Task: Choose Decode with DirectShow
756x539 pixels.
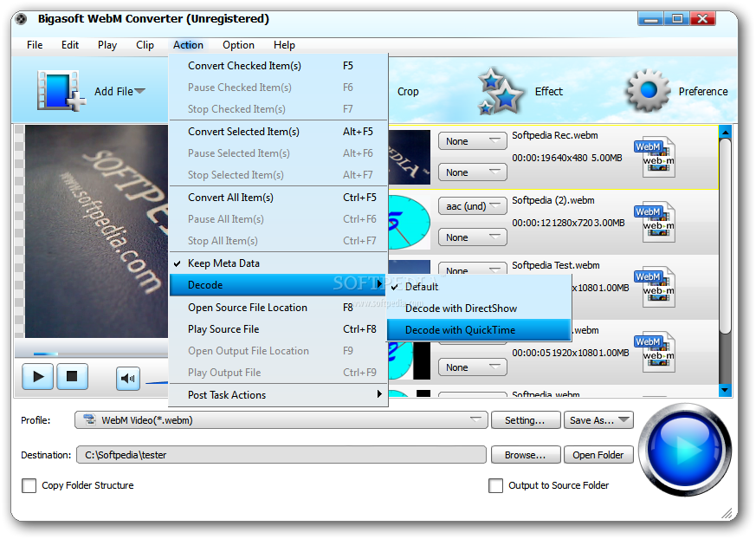Action: [479, 308]
